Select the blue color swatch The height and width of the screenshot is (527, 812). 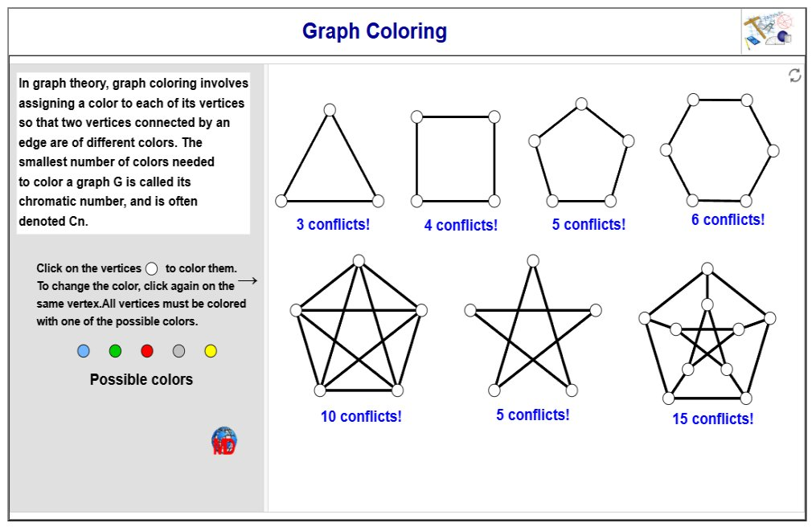(84, 351)
